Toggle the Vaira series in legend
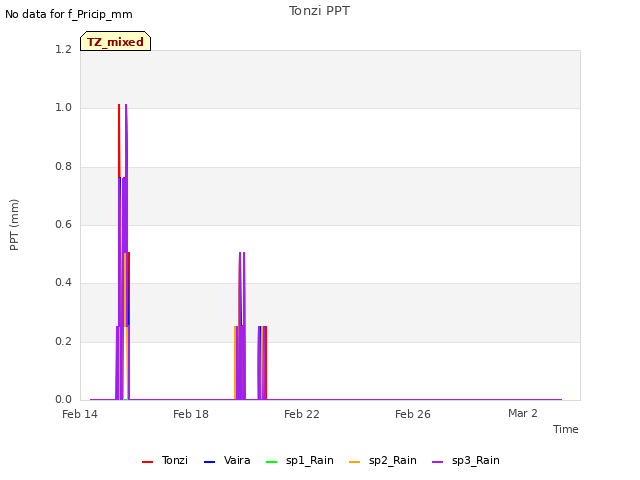 (227, 460)
